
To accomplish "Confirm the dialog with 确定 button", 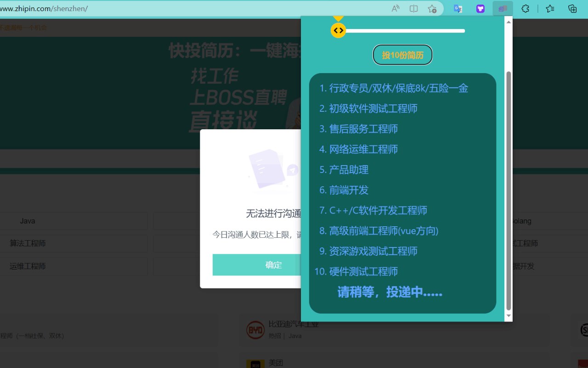I will click(257, 265).
